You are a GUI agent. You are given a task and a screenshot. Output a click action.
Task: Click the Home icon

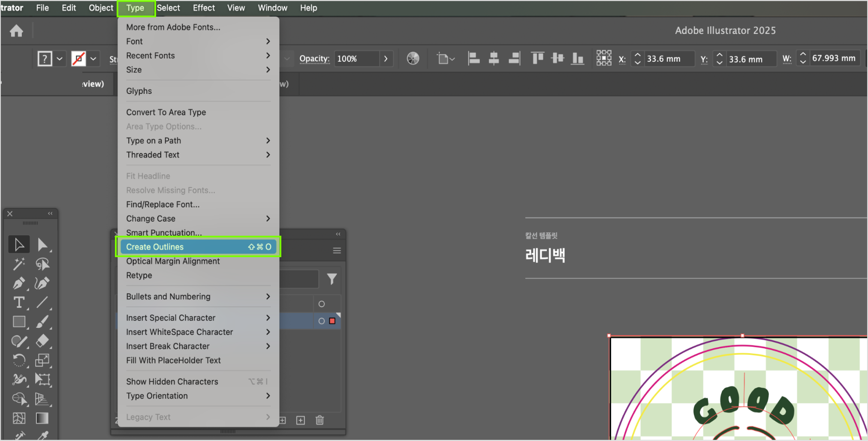point(16,31)
